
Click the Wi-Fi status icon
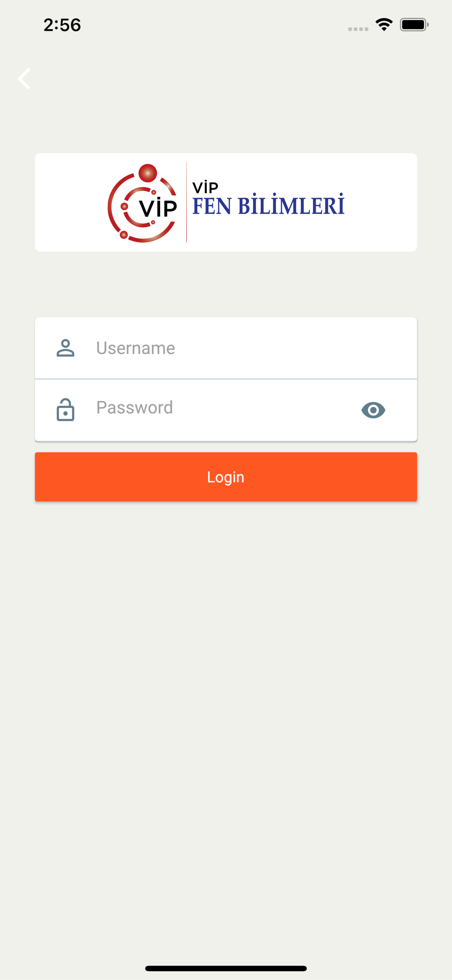384,25
